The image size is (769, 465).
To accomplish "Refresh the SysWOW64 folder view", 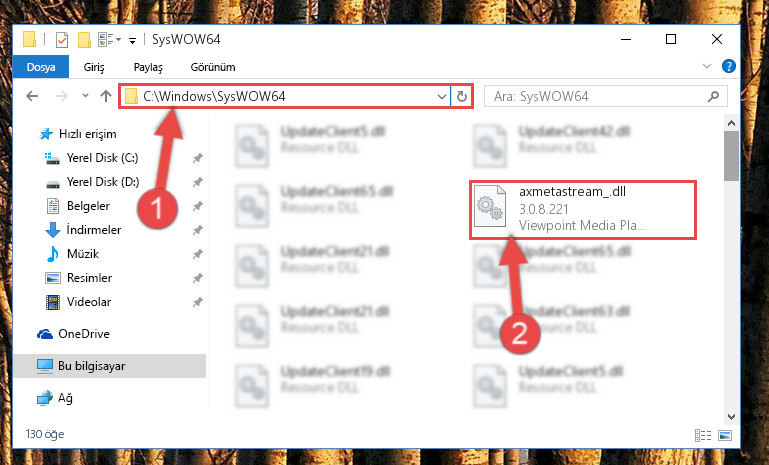I will coord(461,97).
